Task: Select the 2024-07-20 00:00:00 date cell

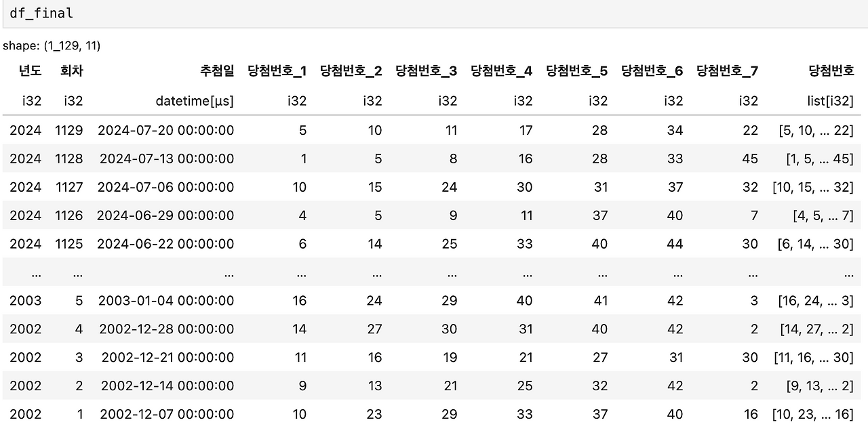Action: [x=165, y=130]
